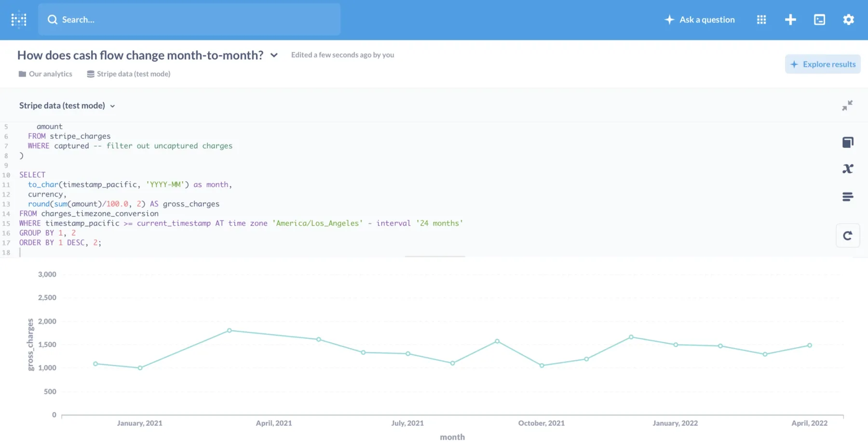Create a new item with the plus icon
The height and width of the screenshot is (443, 868).
[x=790, y=20]
